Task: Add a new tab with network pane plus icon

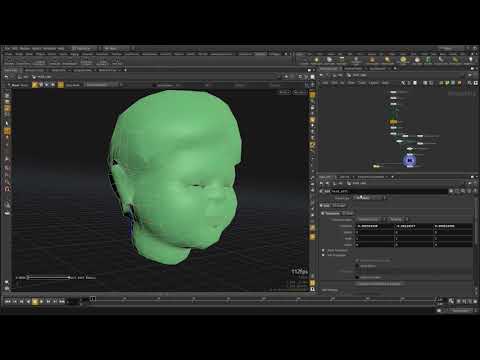Action: (x=395, y=69)
